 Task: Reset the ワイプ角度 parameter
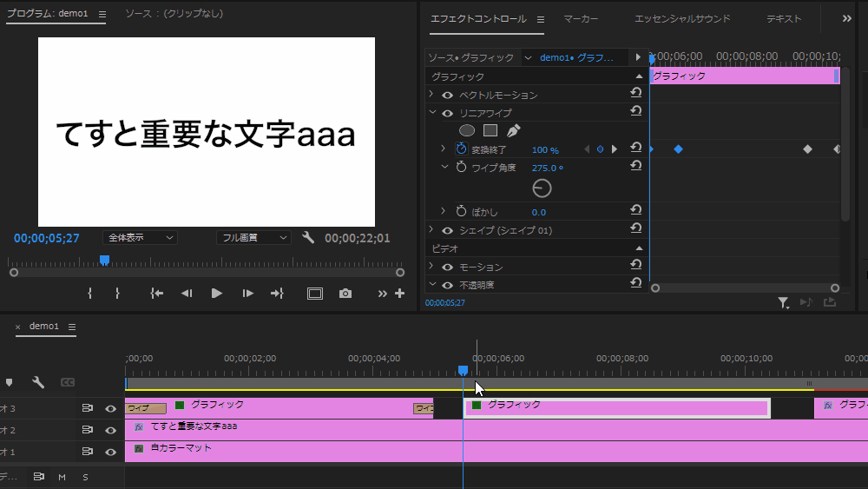[x=635, y=166]
